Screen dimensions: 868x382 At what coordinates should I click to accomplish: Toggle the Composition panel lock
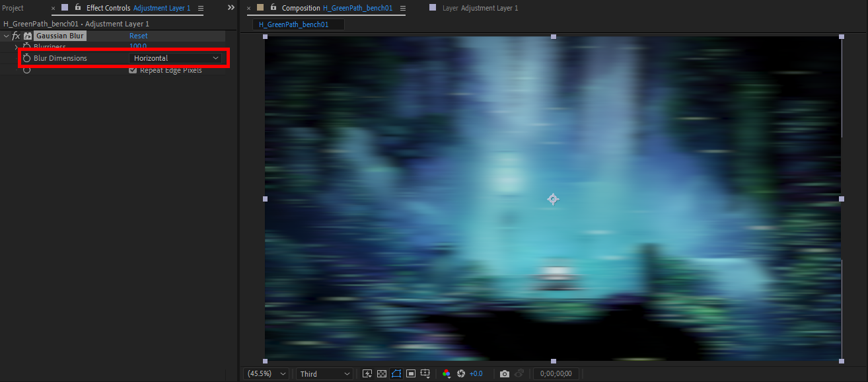tap(273, 7)
